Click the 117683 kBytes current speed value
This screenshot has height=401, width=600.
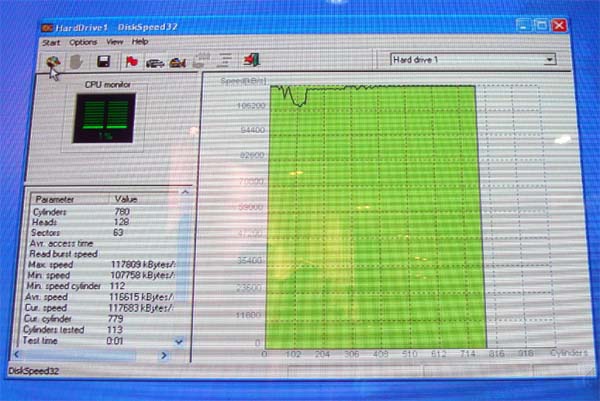pyautogui.click(x=141, y=308)
